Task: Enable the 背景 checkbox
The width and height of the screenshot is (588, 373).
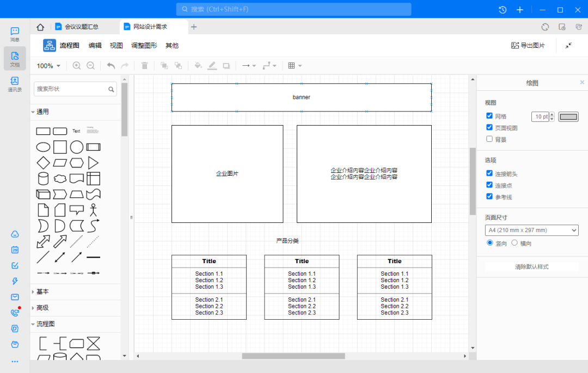Action: [489, 139]
